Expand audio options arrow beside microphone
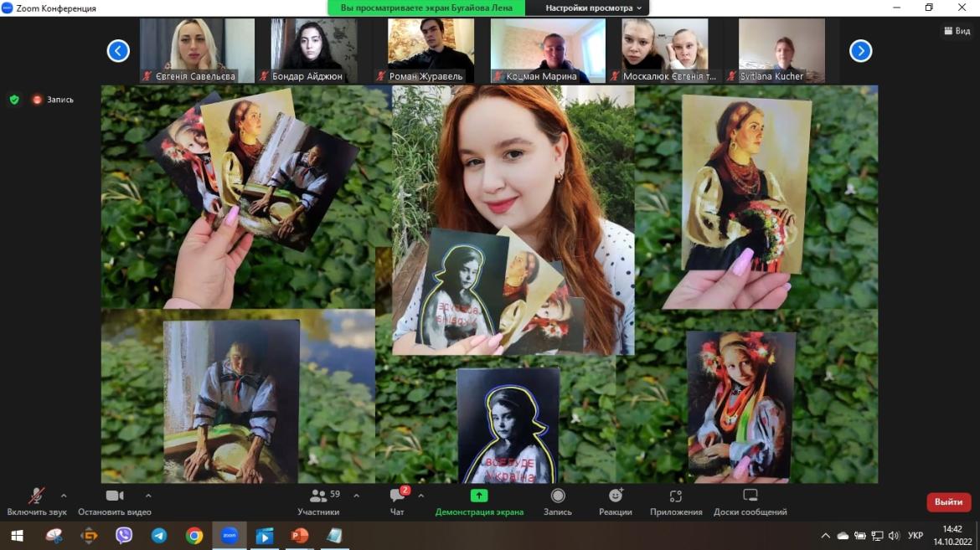 [64, 495]
